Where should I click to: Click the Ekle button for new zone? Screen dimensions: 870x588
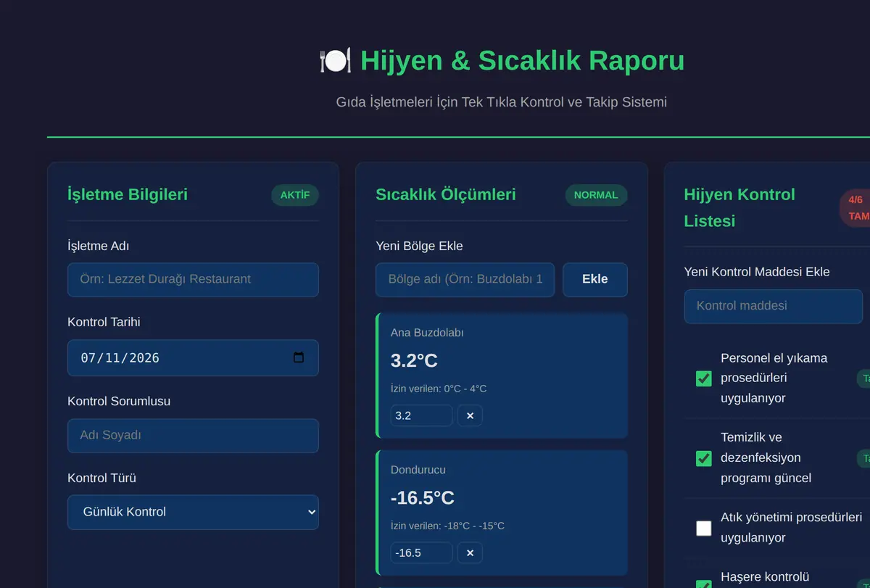tap(595, 279)
